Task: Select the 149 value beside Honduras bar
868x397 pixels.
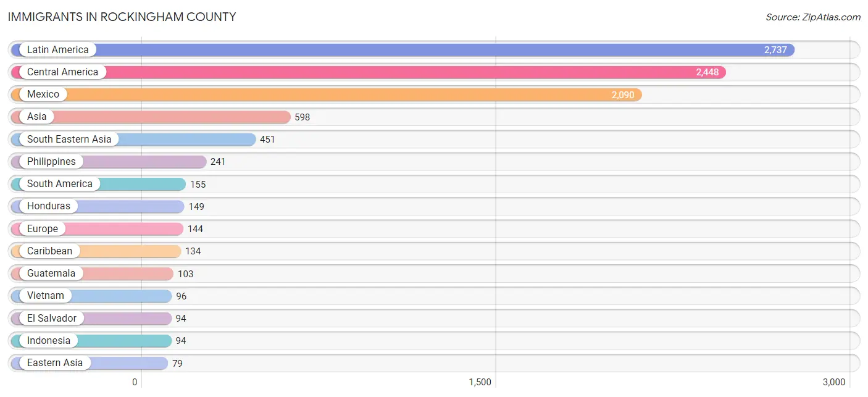Action: point(196,207)
